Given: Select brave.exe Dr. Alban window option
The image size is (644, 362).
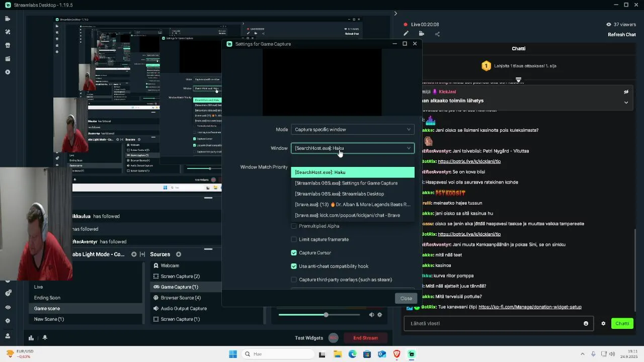Looking at the screenshot, I should 353,205.
